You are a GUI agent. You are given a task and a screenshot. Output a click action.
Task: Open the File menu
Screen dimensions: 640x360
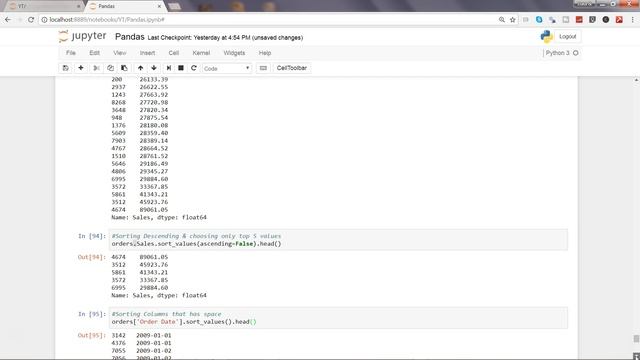pyautogui.click(x=71, y=53)
